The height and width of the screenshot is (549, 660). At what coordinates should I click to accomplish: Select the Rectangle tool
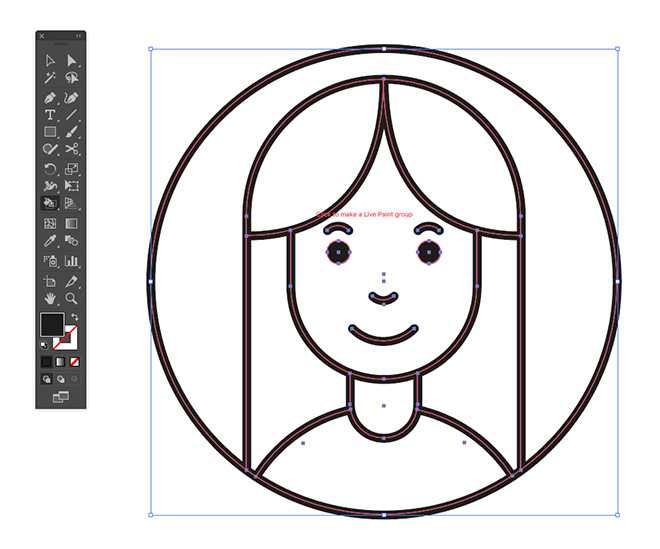click(x=50, y=132)
